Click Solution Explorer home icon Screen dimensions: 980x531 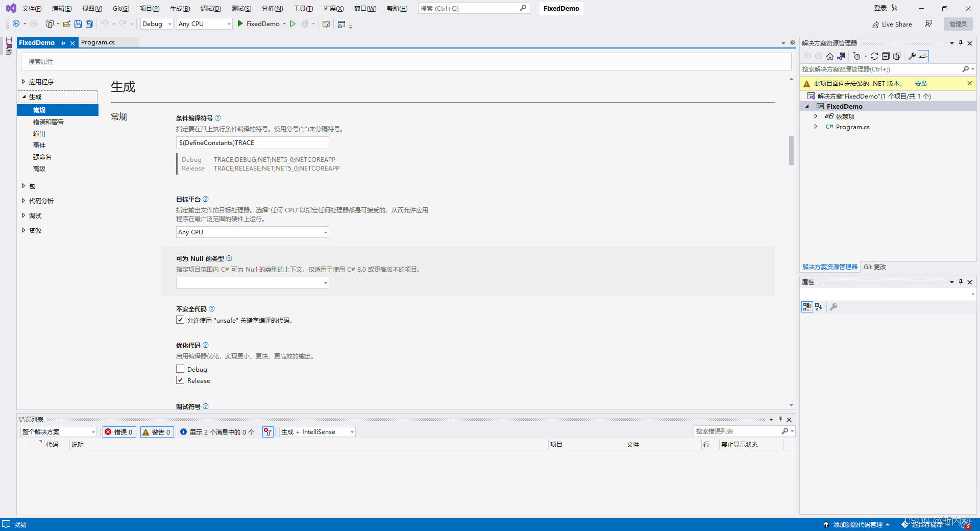(x=830, y=56)
